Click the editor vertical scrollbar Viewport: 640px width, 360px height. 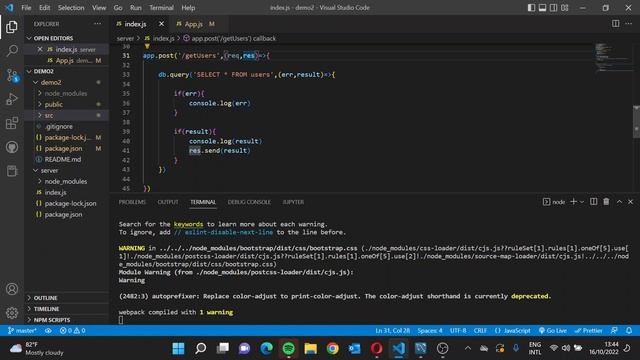tap(636, 122)
